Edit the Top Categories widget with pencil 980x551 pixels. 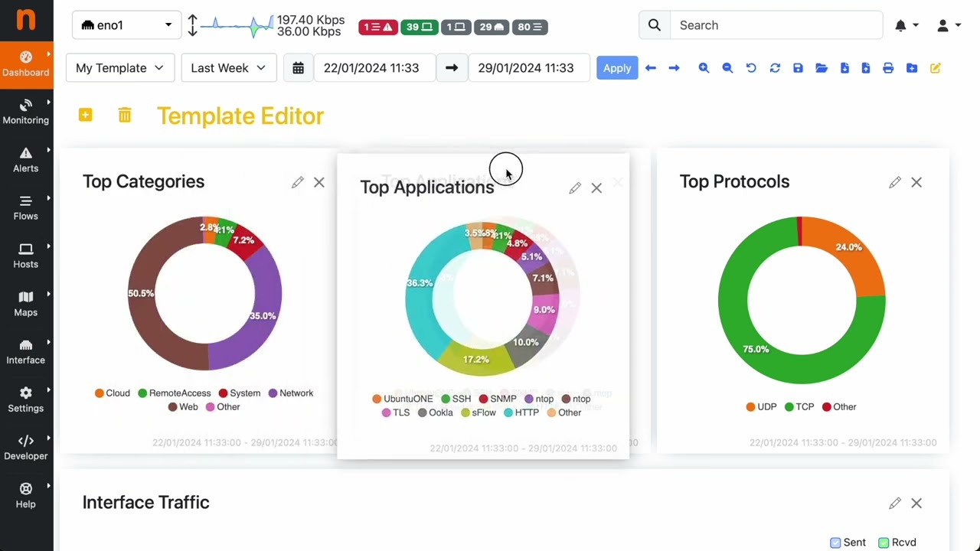tap(298, 182)
